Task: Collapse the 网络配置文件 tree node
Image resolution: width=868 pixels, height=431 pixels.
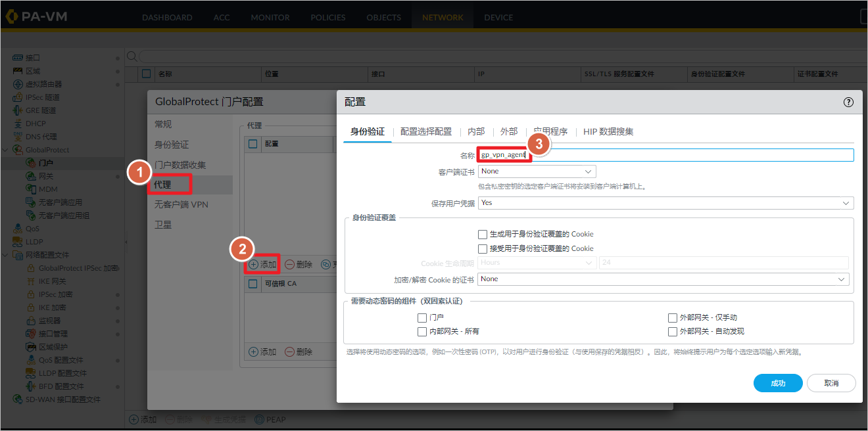Action: 5,255
